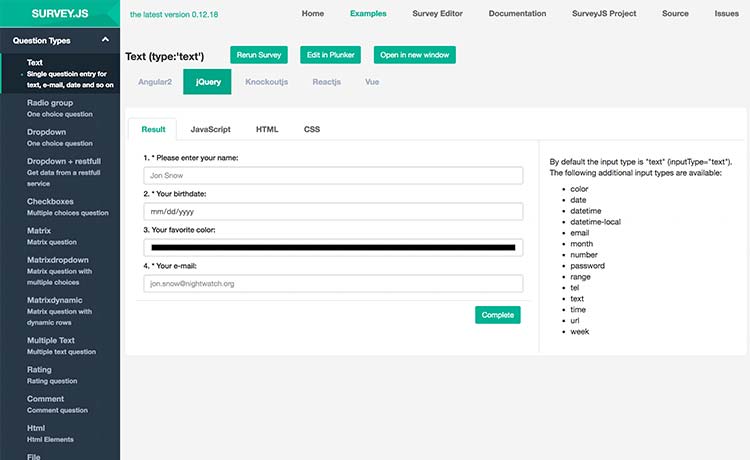Image resolution: width=750 pixels, height=460 pixels.
Task: Open the JavaScript code tab
Action: coord(210,129)
